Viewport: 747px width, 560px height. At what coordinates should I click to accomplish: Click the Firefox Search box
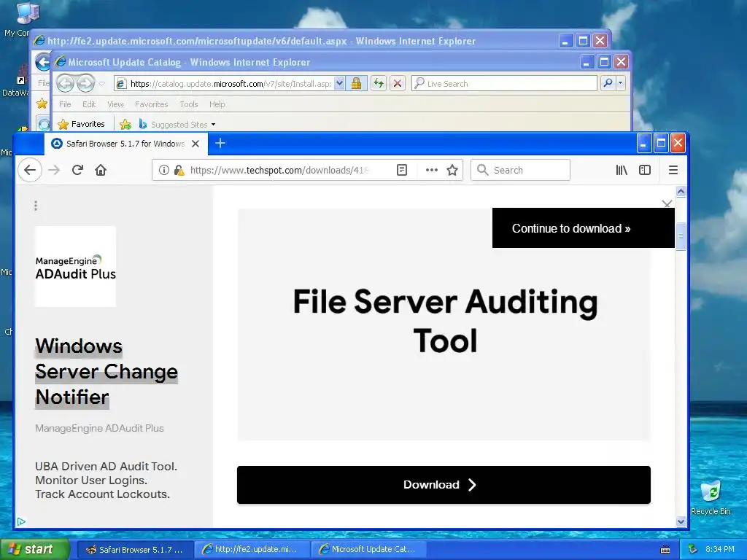[x=520, y=170]
